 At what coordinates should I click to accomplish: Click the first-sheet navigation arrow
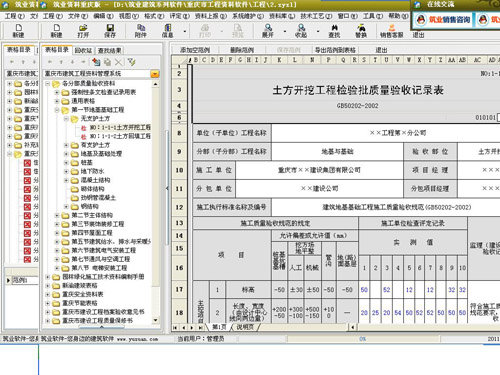(x=175, y=328)
